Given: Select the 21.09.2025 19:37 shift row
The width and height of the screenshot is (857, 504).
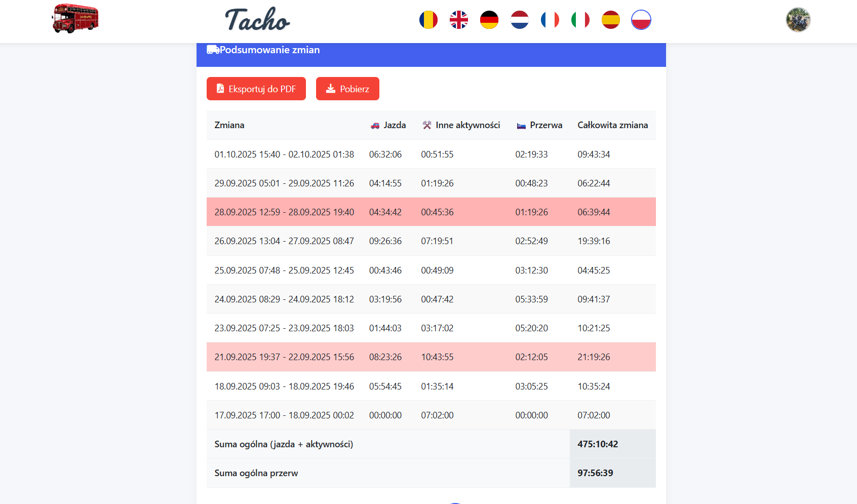Looking at the screenshot, I should tap(431, 357).
